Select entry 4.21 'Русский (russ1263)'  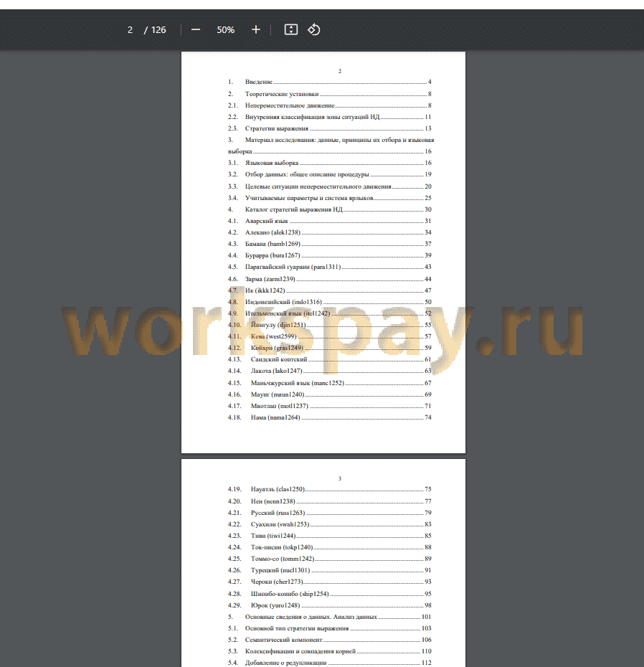pyautogui.click(x=330, y=513)
